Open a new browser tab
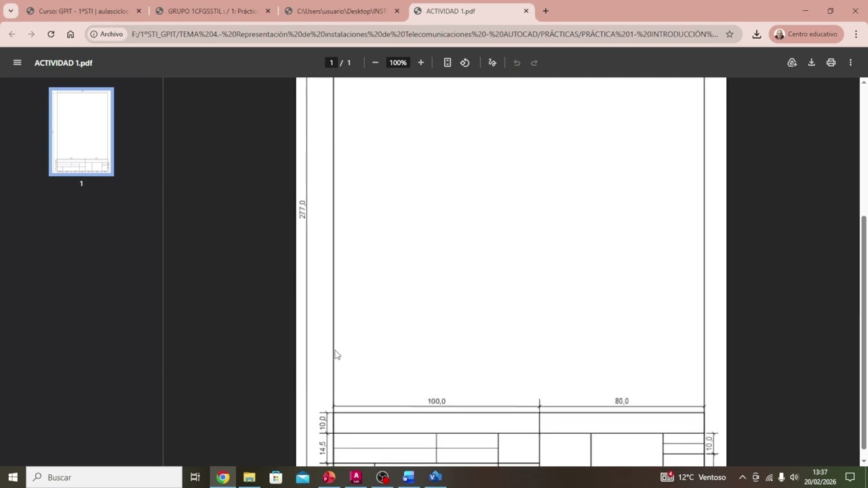The width and height of the screenshot is (868, 488). pyautogui.click(x=545, y=11)
